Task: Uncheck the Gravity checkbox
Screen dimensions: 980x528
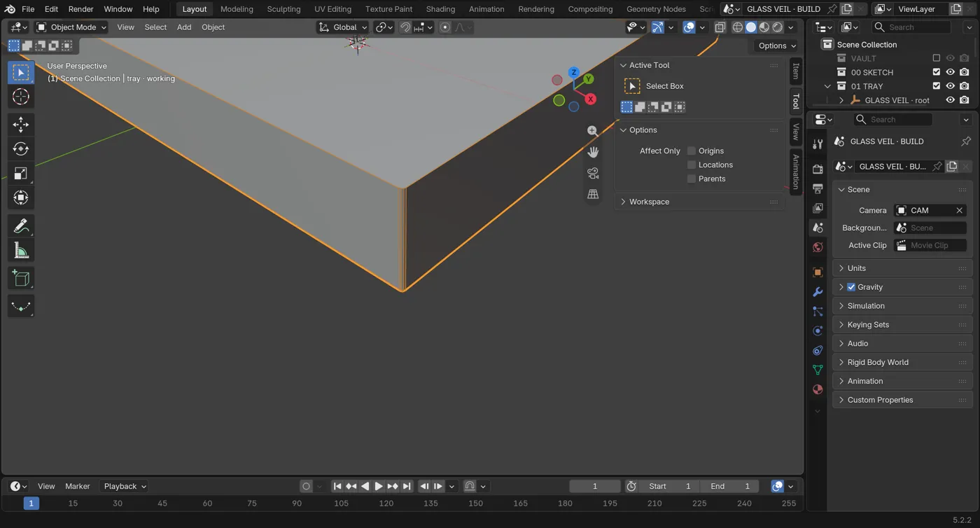Action: pos(851,287)
